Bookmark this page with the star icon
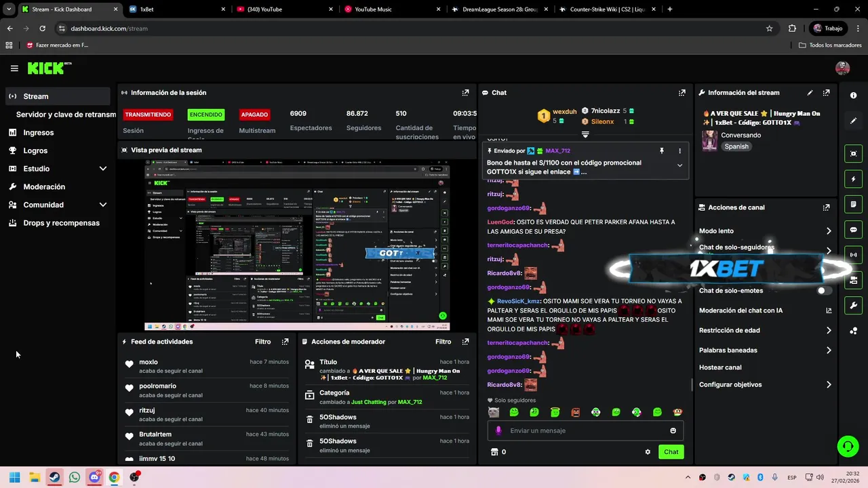This screenshot has height=488, width=868. [x=769, y=28]
